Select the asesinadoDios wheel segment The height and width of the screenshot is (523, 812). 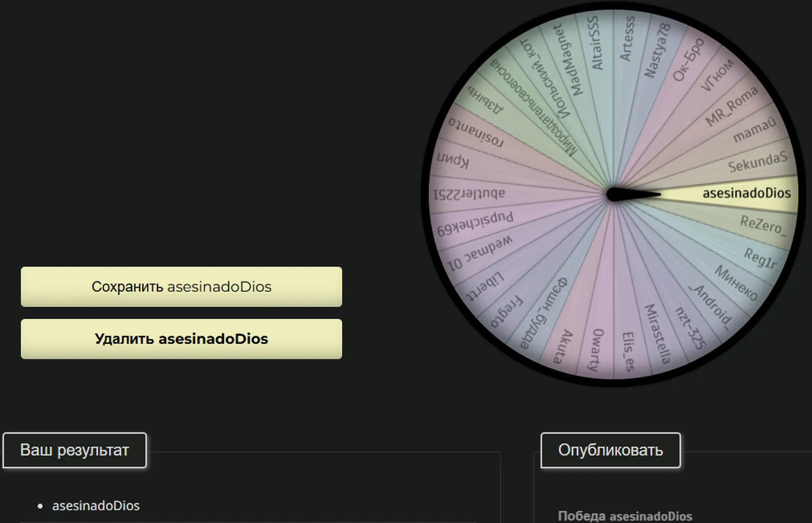tap(747, 193)
